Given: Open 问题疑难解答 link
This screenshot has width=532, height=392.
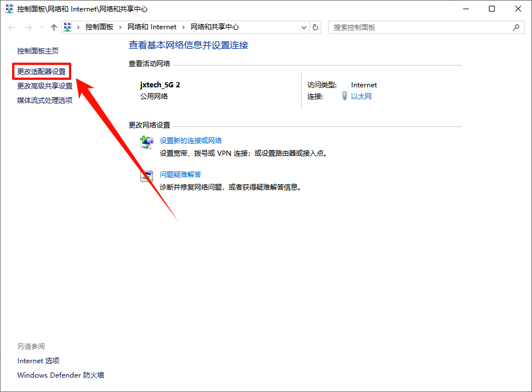Looking at the screenshot, I should pos(180,175).
